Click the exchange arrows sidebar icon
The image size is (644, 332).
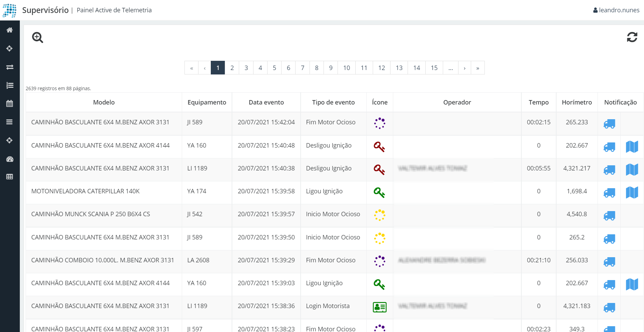[x=10, y=67]
